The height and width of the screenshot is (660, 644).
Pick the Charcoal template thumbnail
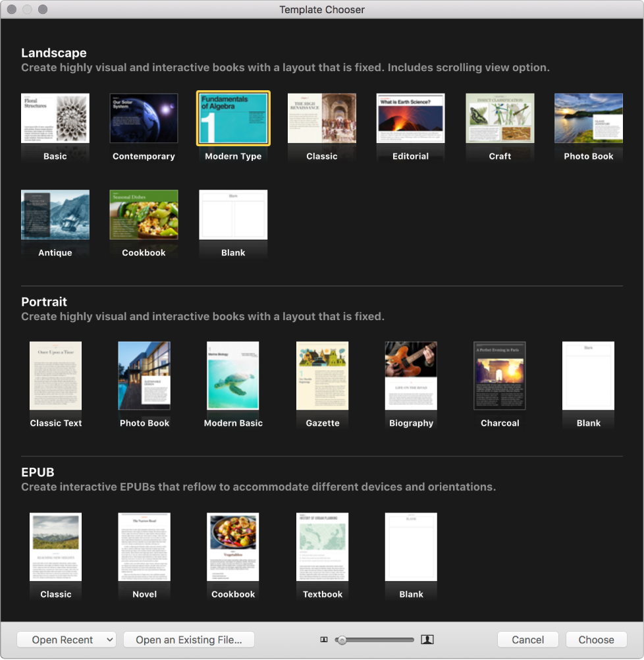(500, 375)
